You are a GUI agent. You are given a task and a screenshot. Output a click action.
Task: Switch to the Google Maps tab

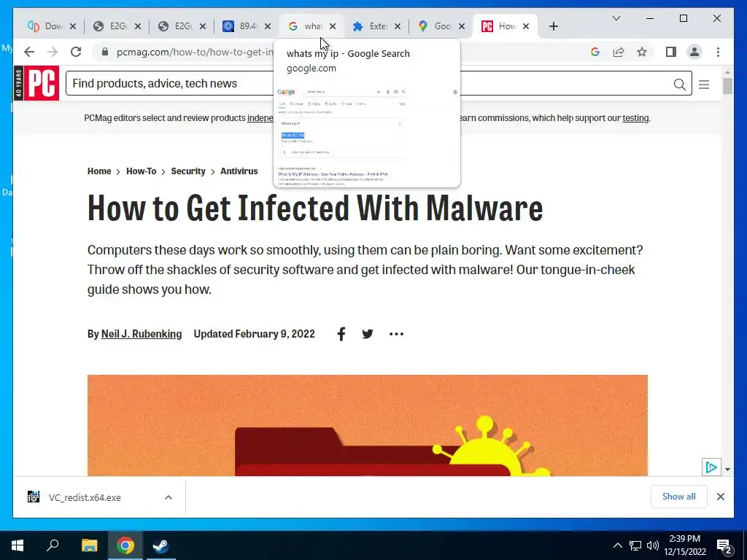point(436,26)
